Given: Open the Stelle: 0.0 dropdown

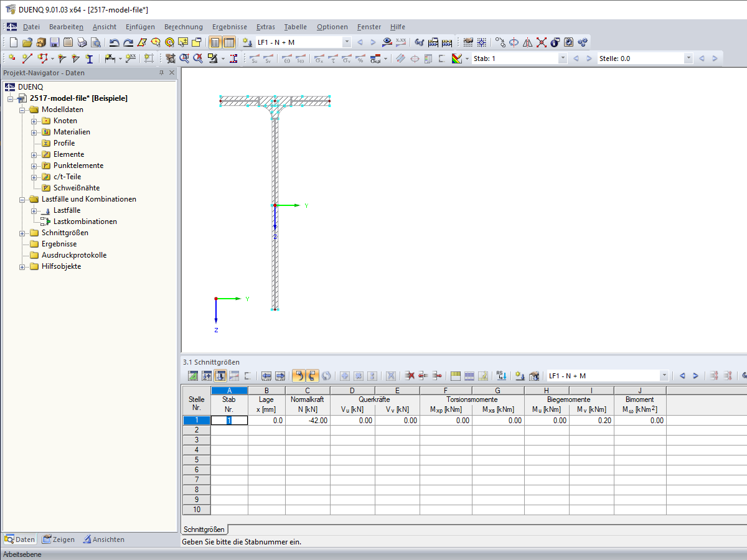Looking at the screenshot, I should click(x=688, y=58).
